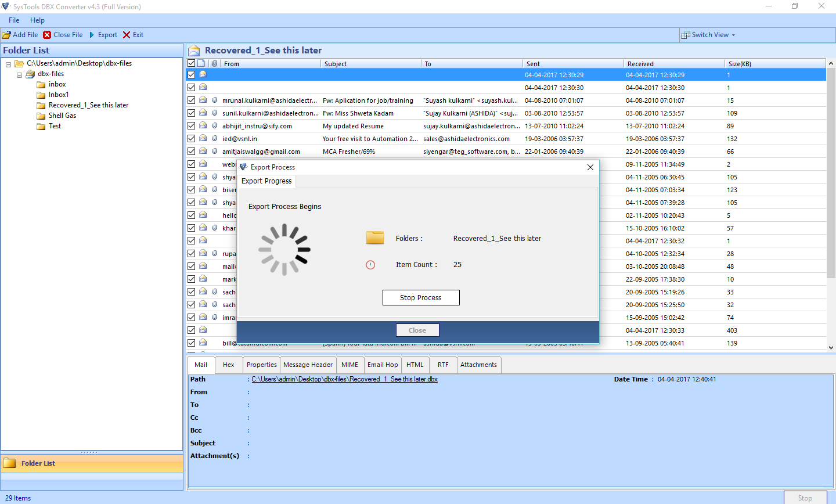The image size is (836, 504).
Task: Click envelope icon of mrunal.kulkarni email row
Action: (x=203, y=100)
